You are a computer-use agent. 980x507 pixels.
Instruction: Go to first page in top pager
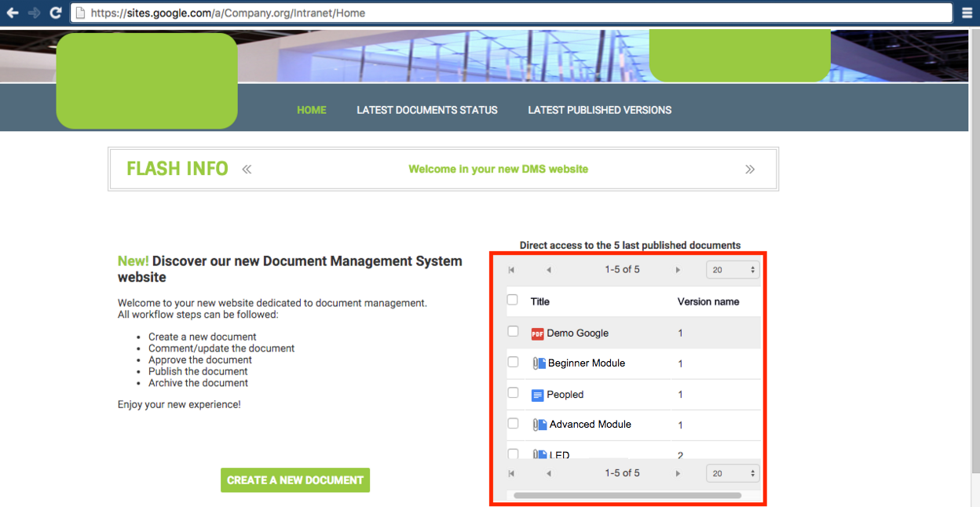point(511,270)
